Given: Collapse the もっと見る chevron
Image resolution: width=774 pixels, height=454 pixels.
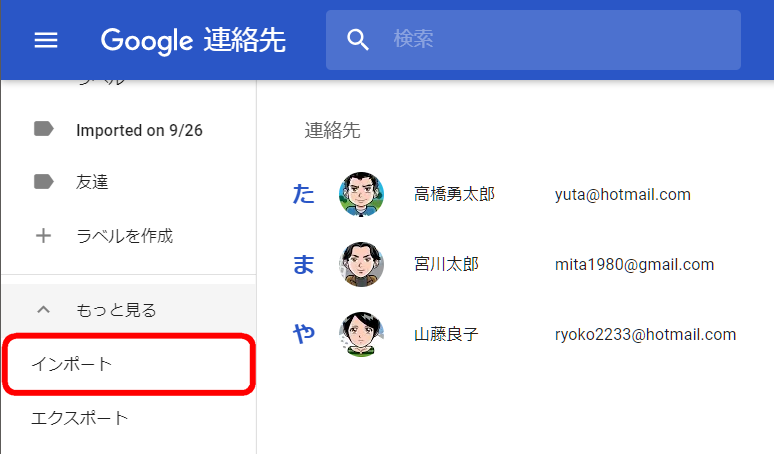Looking at the screenshot, I should click(43, 310).
